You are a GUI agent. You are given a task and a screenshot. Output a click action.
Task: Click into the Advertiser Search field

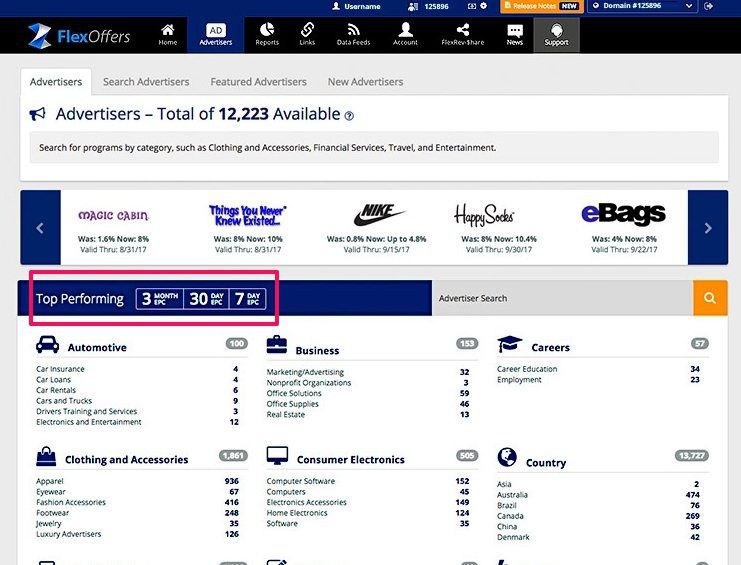click(x=562, y=298)
